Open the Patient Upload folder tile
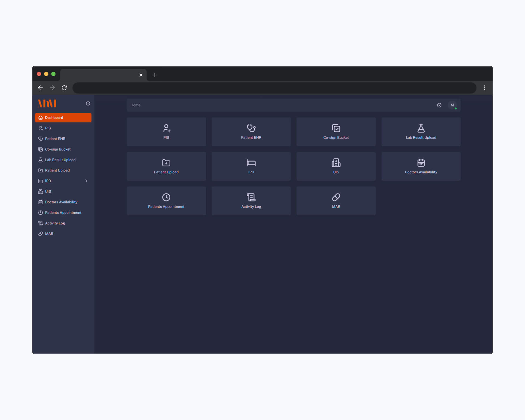 click(x=166, y=166)
